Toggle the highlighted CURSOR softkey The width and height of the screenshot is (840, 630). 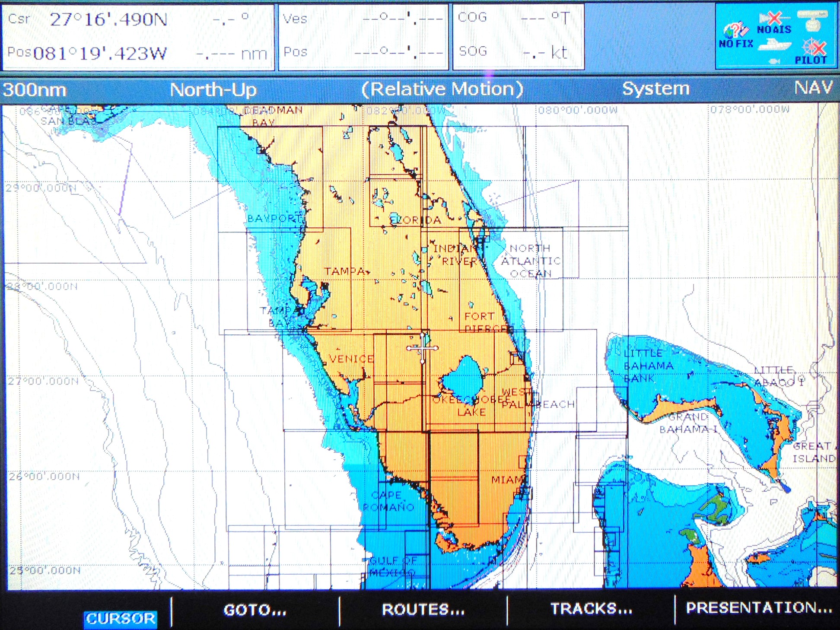click(121, 619)
